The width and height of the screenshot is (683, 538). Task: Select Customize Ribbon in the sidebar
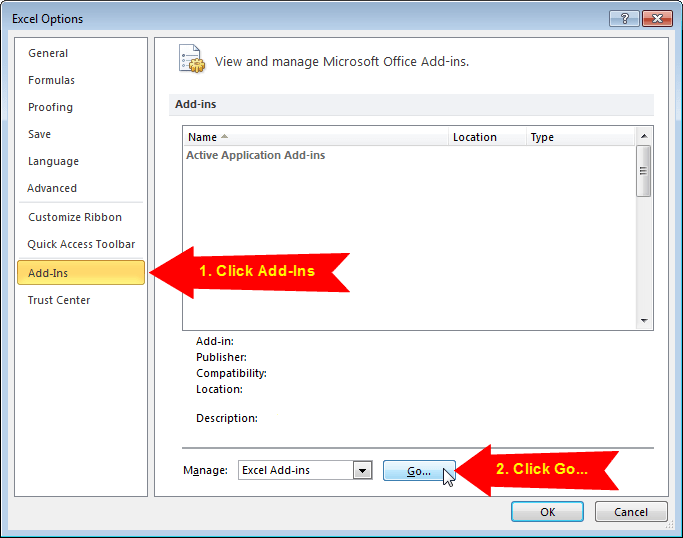(x=75, y=217)
